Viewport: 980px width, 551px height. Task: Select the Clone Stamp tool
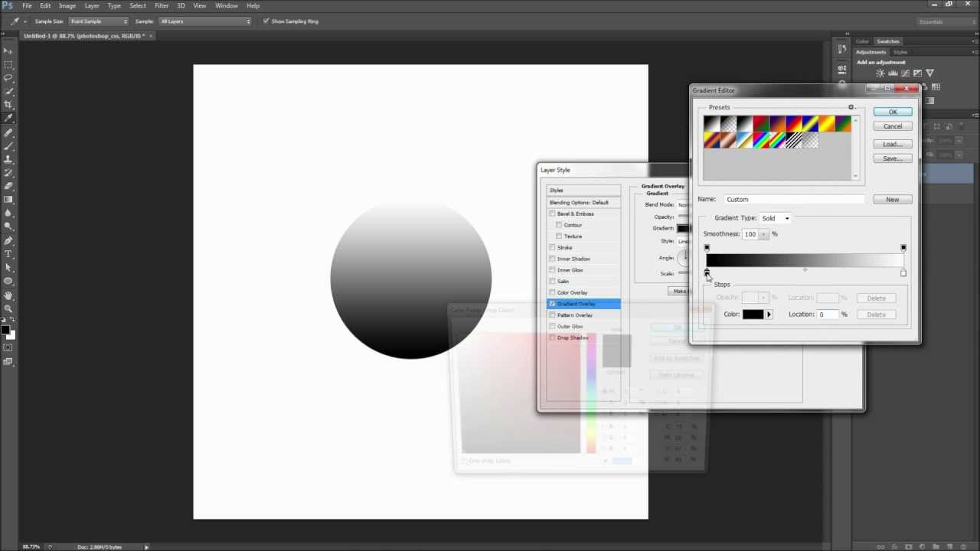(x=8, y=159)
